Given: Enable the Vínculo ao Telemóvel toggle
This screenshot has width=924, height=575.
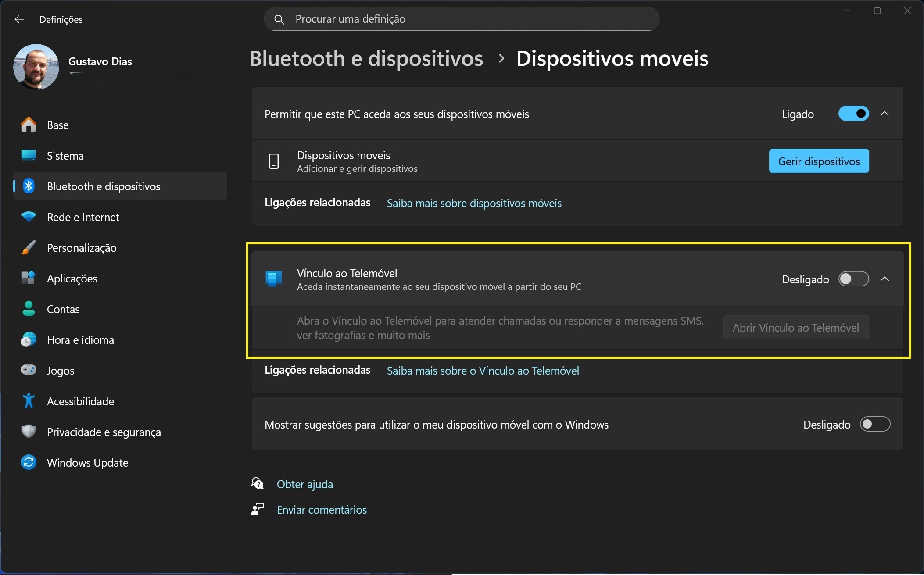Looking at the screenshot, I should [853, 279].
